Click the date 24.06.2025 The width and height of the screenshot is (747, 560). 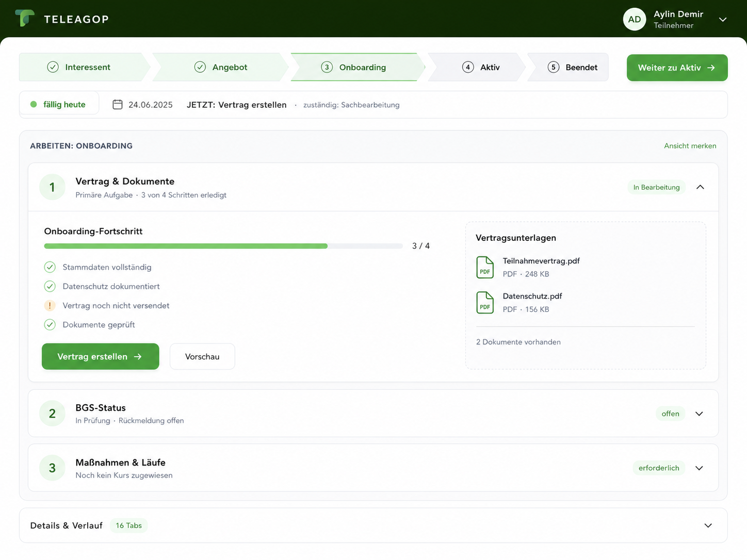151,105
